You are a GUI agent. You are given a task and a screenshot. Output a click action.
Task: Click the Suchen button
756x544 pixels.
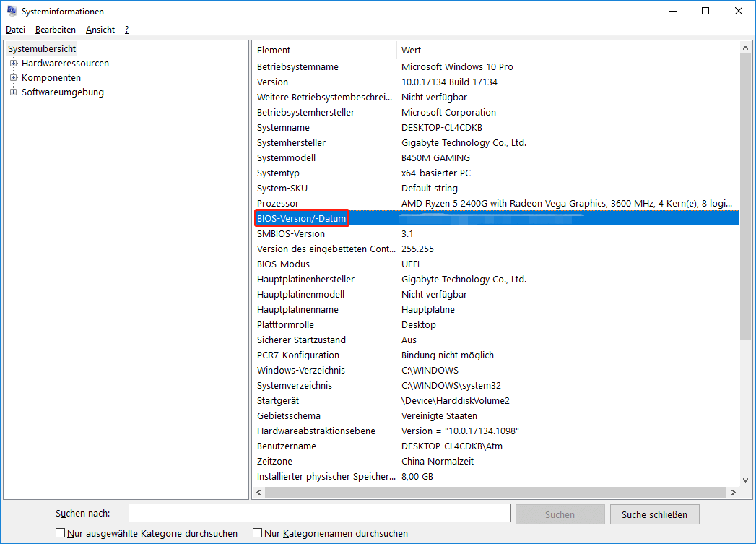560,514
